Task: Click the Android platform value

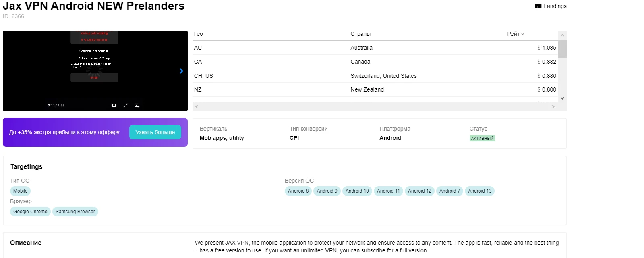Action: click(x=390, y=138)
